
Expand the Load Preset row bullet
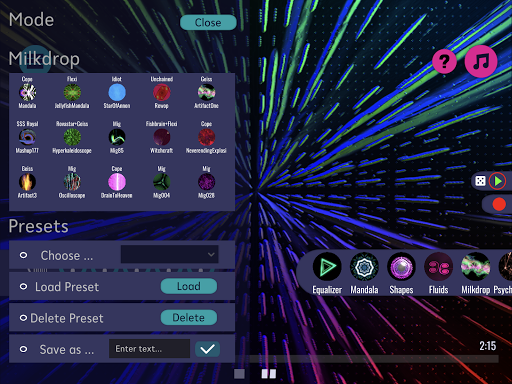(23, 286)
